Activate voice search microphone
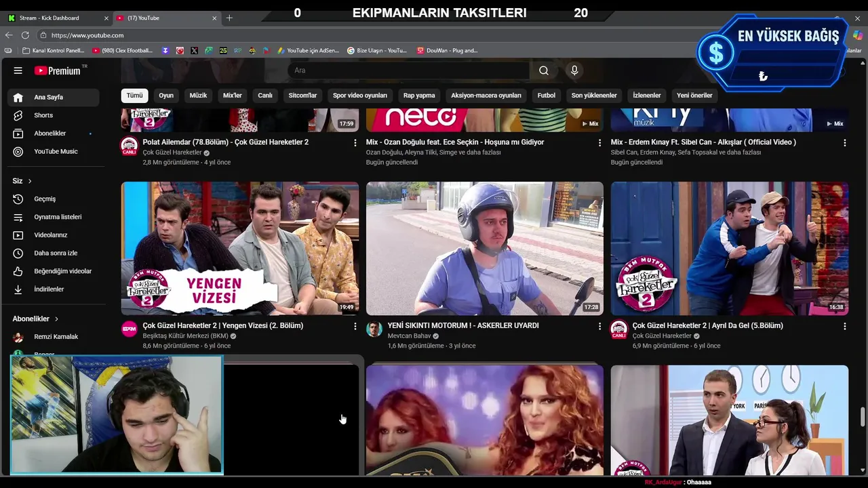The width and height of the screenshot is (868, 488). click(x=574, y=70)
